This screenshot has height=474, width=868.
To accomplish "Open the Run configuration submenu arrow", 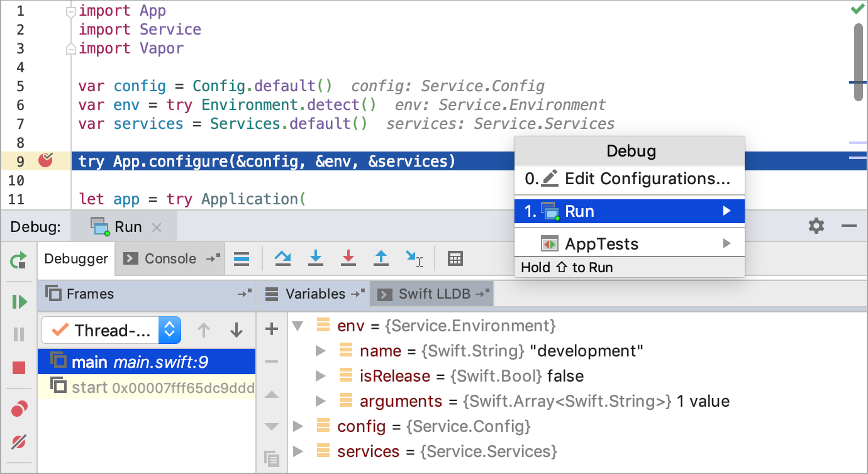I will pos(727,211).
